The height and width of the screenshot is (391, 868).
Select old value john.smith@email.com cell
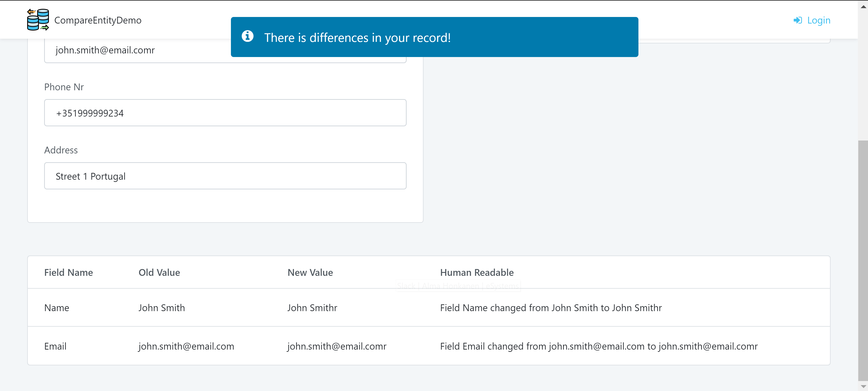186,346
